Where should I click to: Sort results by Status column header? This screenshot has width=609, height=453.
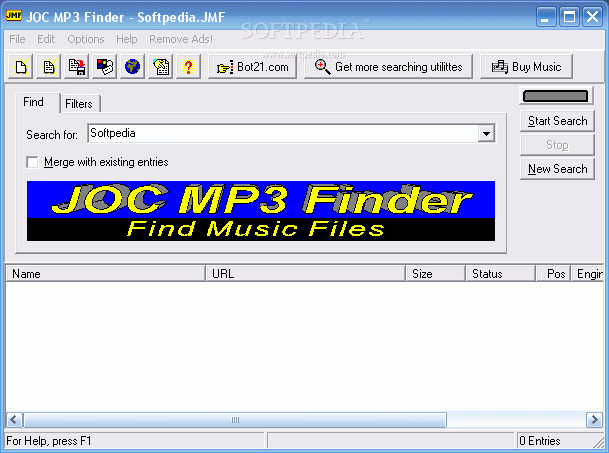[x=501, y=274]
